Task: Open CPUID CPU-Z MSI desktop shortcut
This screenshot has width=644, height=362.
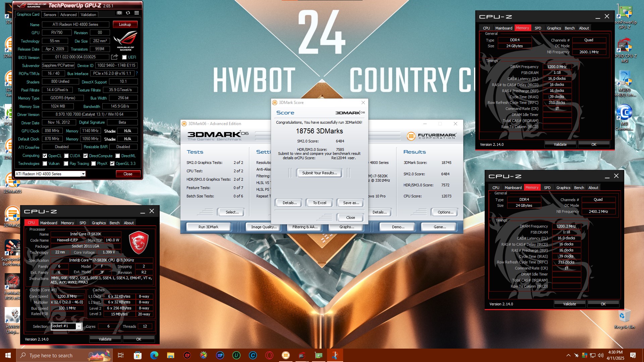Action: pyautogui.click(x=625, y=50)
